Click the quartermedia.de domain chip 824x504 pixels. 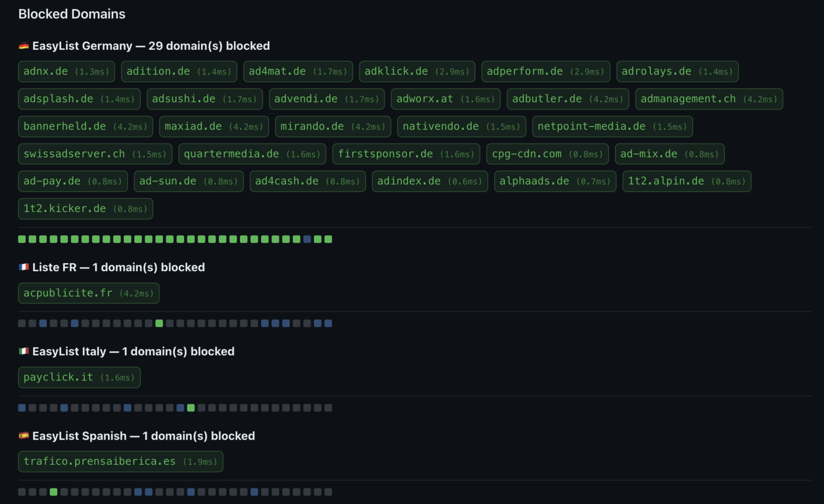click(x=252, y=154)
